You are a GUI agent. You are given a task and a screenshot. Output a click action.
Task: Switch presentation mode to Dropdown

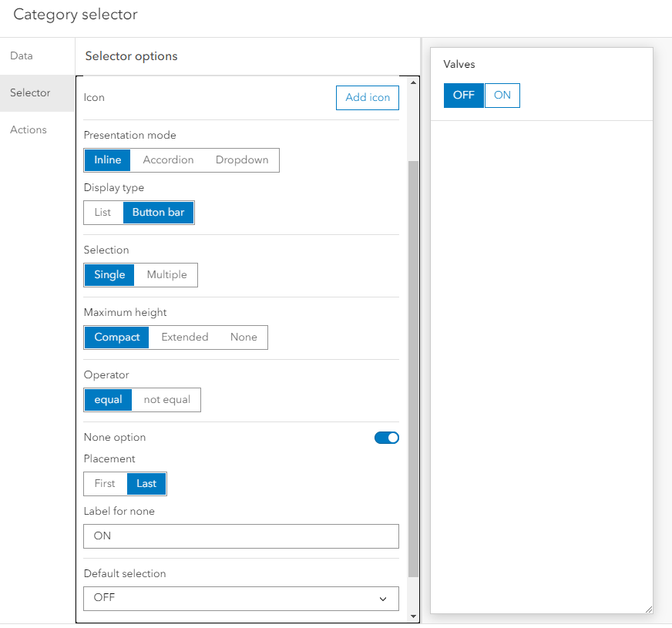tap(241, 160)
